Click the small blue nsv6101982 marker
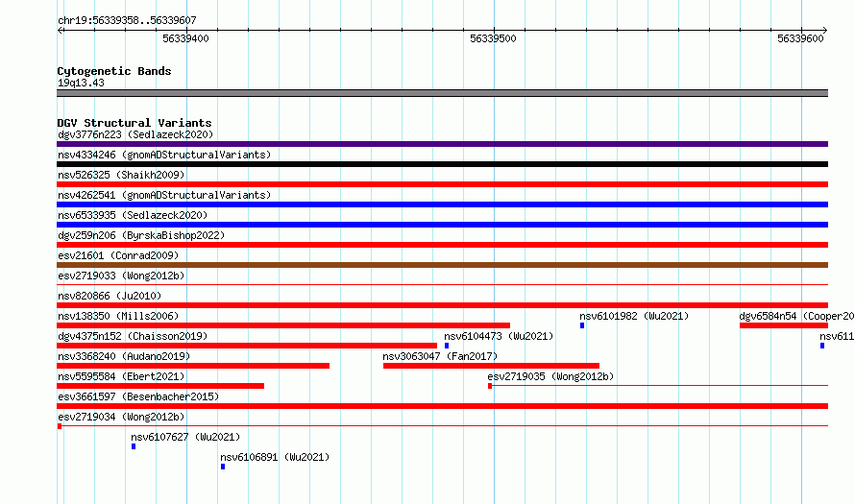This screenshot has height=504, width=855. [x=582, y=325]
